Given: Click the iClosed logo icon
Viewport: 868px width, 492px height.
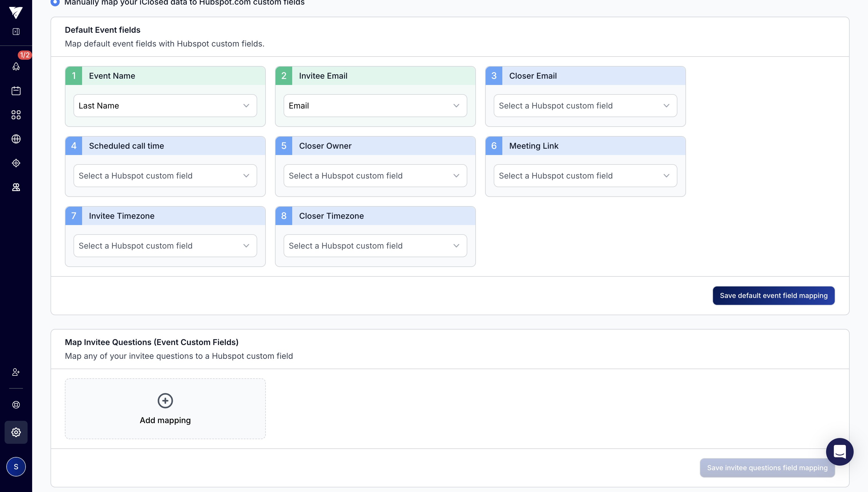Looking at the screenshot, I should (x=16, y=13).
